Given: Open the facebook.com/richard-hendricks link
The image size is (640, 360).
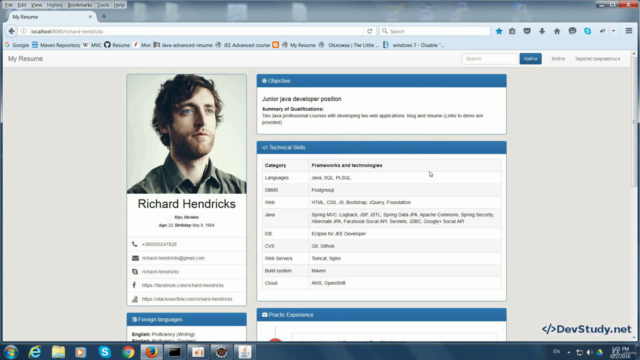Looking at the screenshot, I should coord(182,285).
